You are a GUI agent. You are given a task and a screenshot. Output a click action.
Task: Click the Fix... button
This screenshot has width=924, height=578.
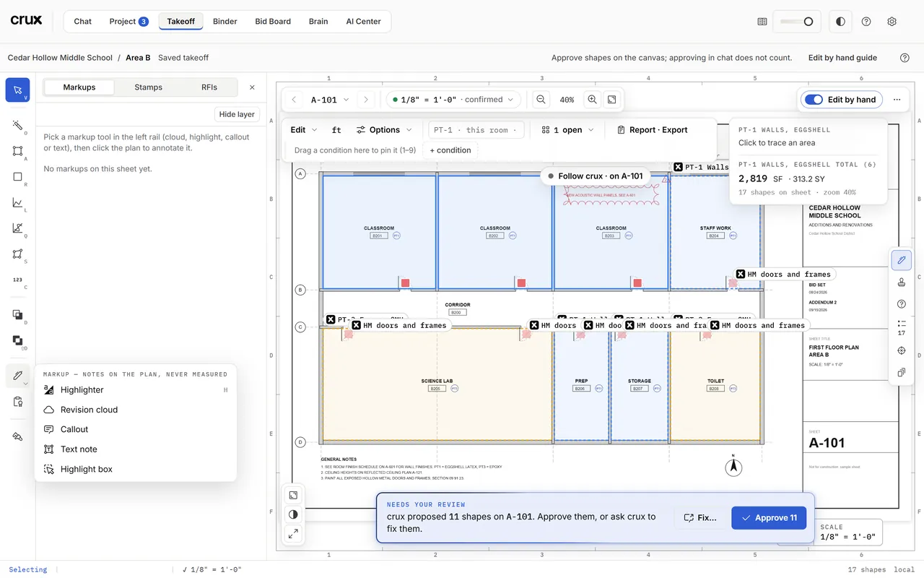(700, 517)
